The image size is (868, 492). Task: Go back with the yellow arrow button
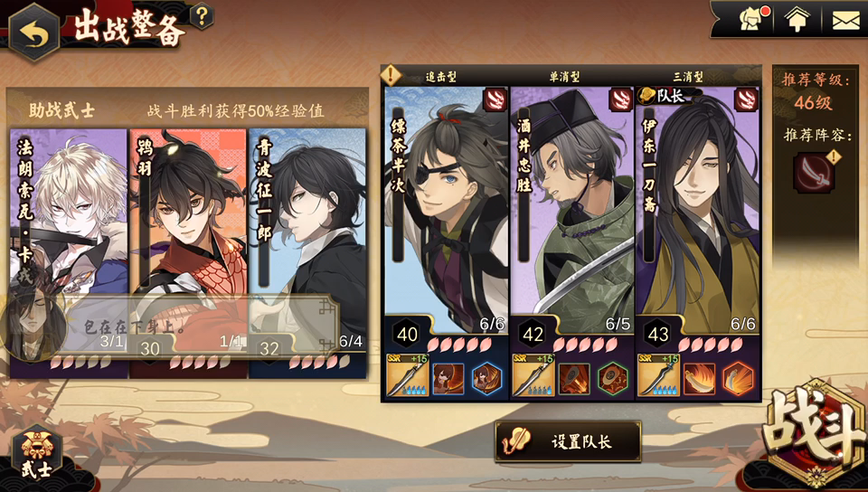point(33,32)
